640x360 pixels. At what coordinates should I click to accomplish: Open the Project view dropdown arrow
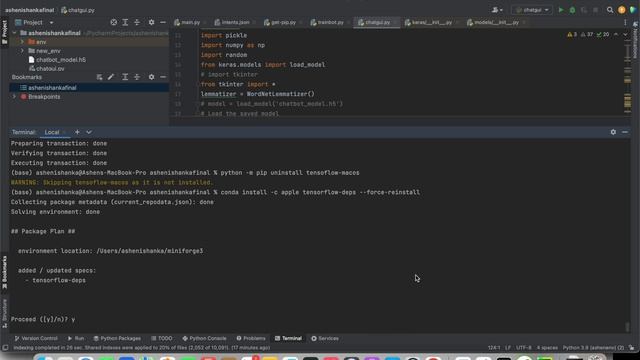click(51, 22)
